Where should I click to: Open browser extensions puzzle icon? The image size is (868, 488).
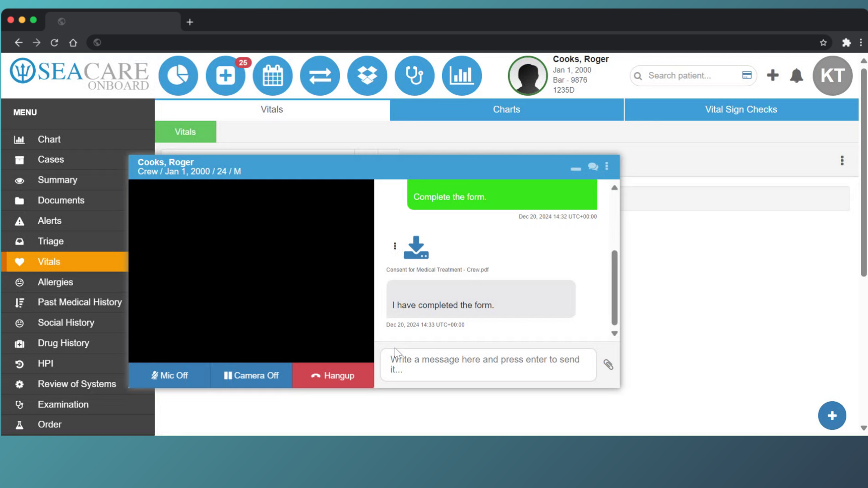click(846, 42)
